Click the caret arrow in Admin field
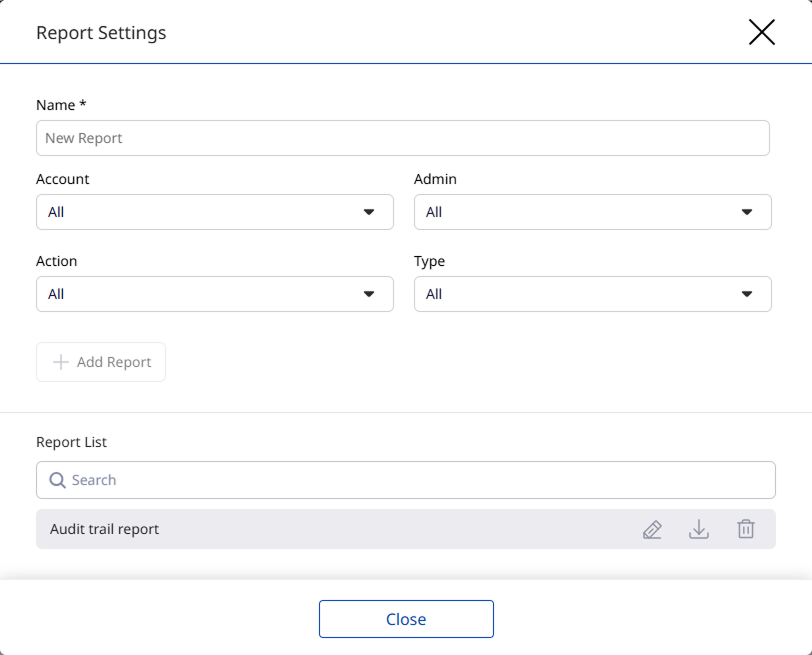This screenshot has height=655, width=812. 747,212
